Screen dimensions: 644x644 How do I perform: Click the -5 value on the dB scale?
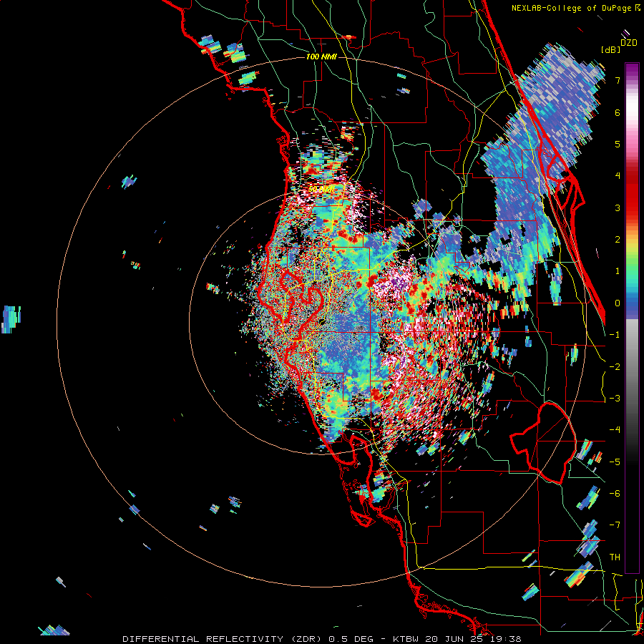click(615, 462)
